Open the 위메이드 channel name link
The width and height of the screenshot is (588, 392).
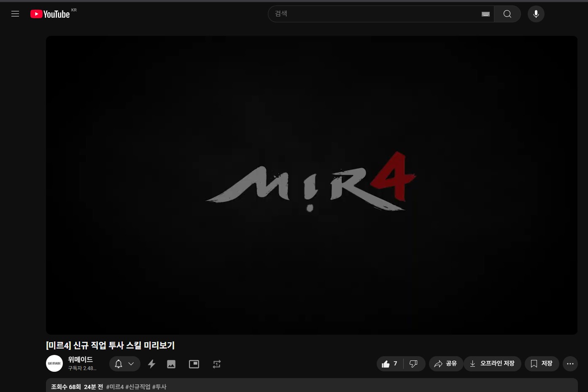pyautogui.click(x=80, y=360)
